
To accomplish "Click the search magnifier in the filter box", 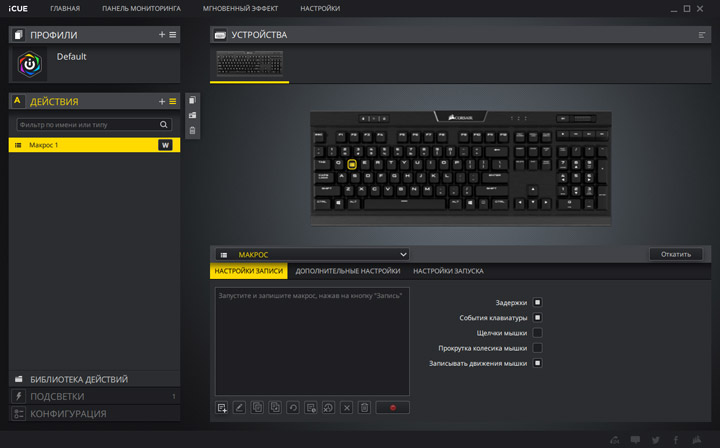I will click(163, 124).
